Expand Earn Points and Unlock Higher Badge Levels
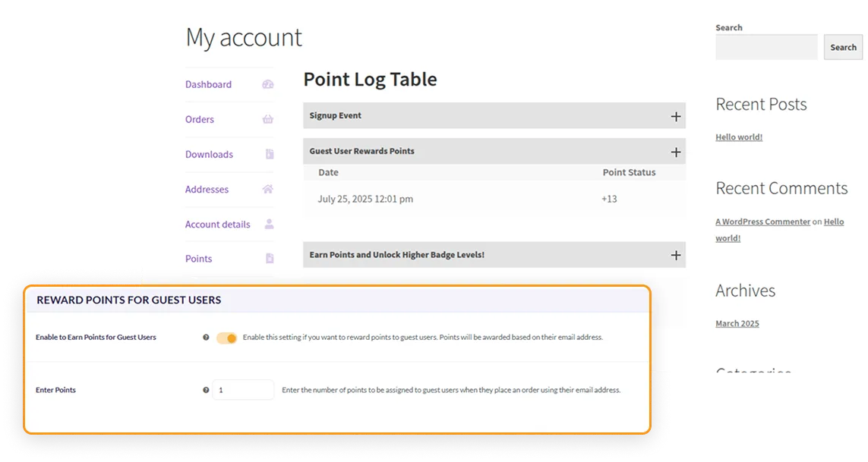Viewport: 868px width, 462px height. coord(494,254)
